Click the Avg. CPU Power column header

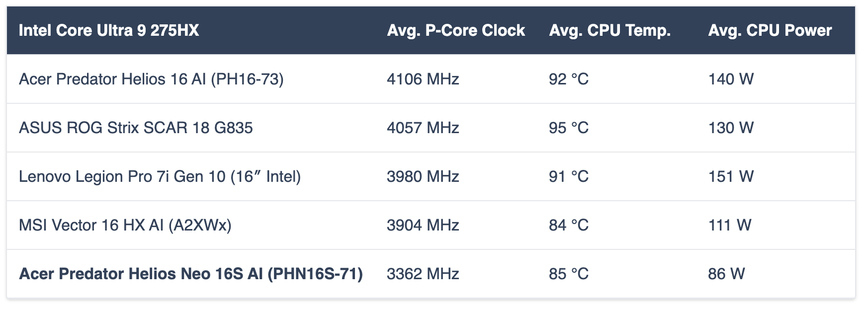point(770,31)
